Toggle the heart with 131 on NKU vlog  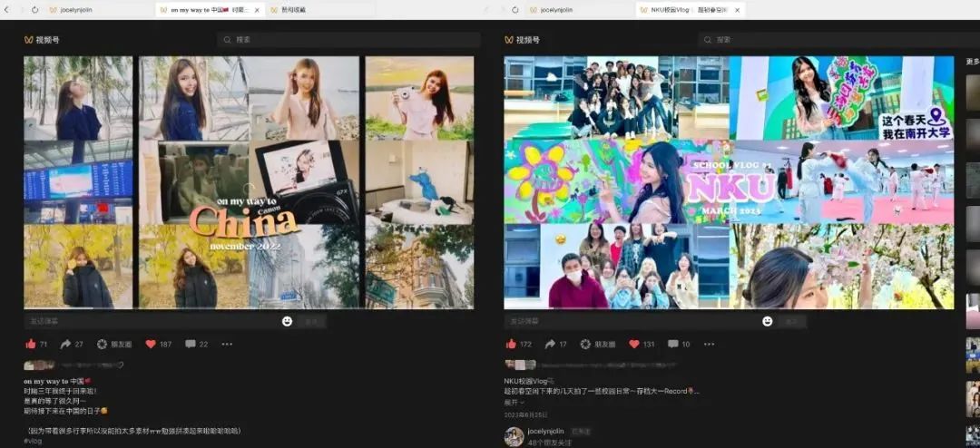(x=633, y=344)
